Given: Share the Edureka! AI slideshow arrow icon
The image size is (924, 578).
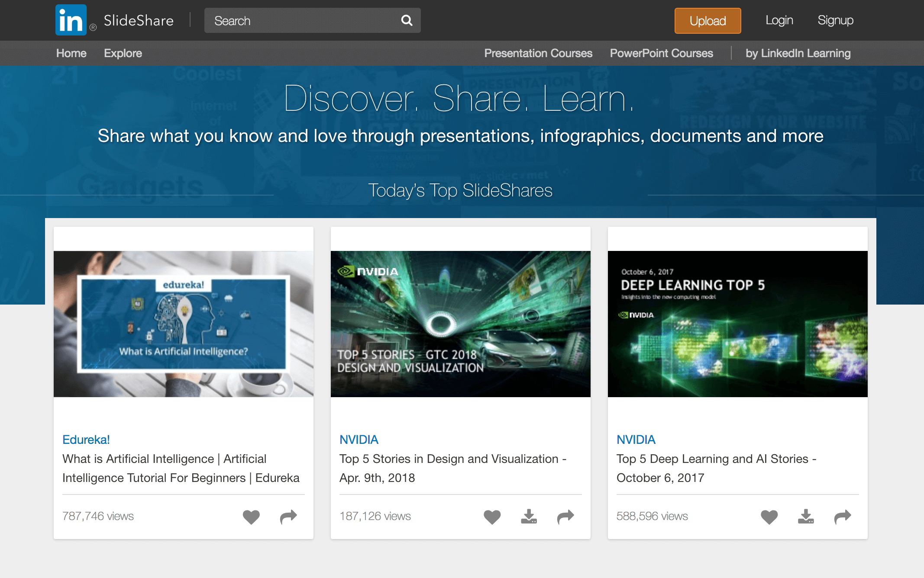Looking at the screenshot, I should click(x=288, y=517).
